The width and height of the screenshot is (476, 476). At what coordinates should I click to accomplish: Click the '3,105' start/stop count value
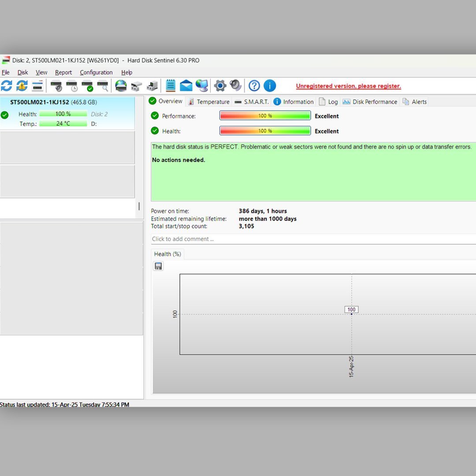point(246,226)
